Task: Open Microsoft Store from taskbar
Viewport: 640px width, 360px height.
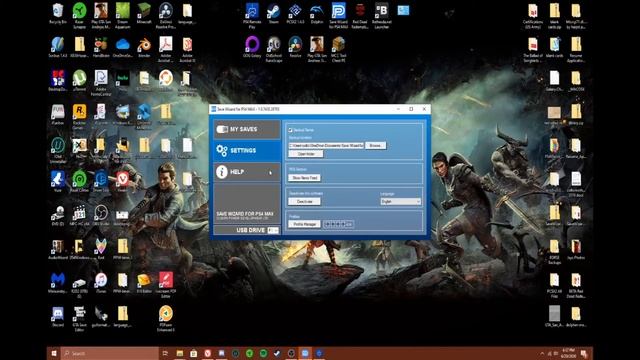Action: (193, 353)
